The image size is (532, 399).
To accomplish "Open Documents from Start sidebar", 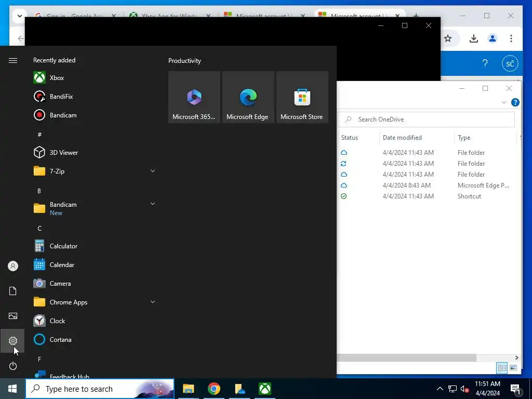I will pos(13,291).
